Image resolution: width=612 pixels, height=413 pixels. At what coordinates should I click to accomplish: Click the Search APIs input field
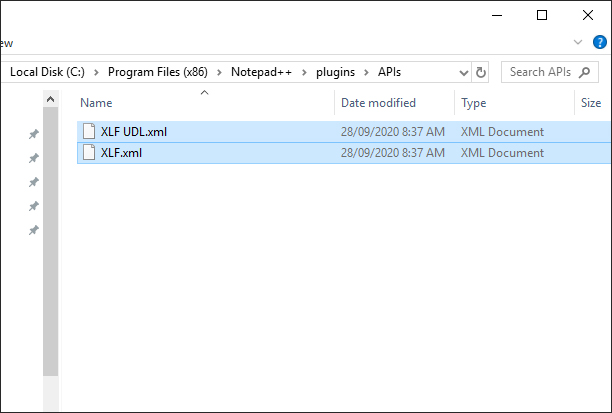pyautogui.click(x=550, y=72)
